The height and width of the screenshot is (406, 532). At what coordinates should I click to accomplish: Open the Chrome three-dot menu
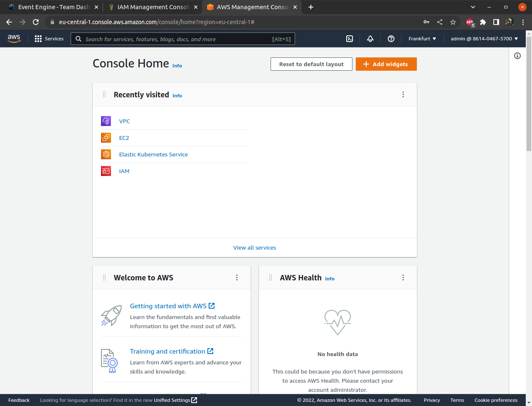[x=523, y=22]
